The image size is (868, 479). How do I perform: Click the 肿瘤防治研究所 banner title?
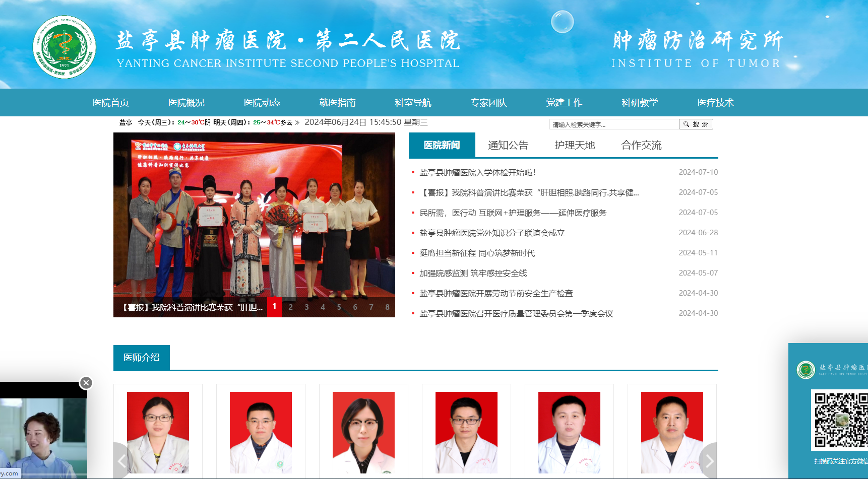[x=698, y=41]
